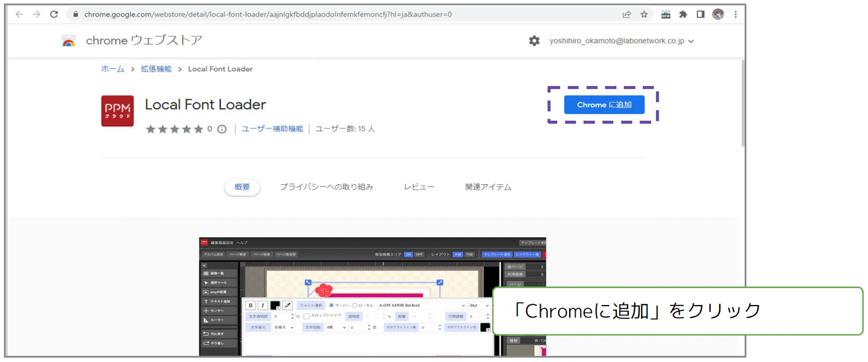Click the page vertical scrollbar
The width and height of the screenshot is (868, 362).
pyautogui.click(x=743, y=103)
